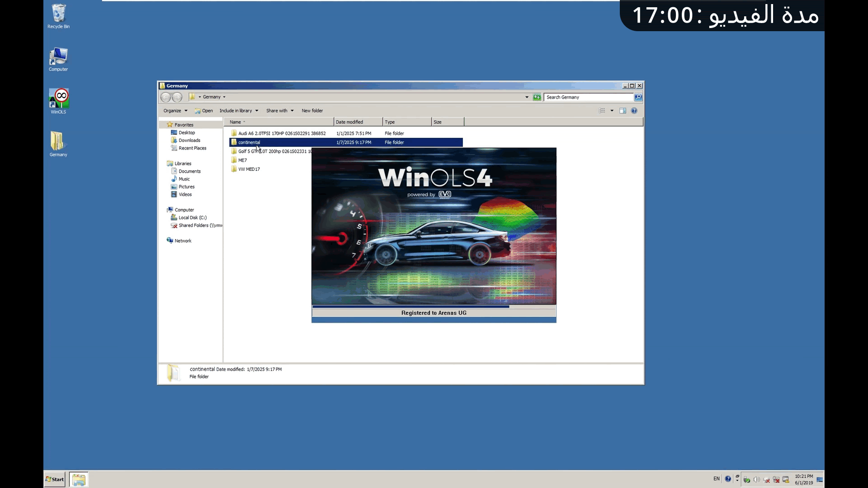Click the Explorer back arrow button
This screenshot has height=488, width=868.
pos(165,97)
